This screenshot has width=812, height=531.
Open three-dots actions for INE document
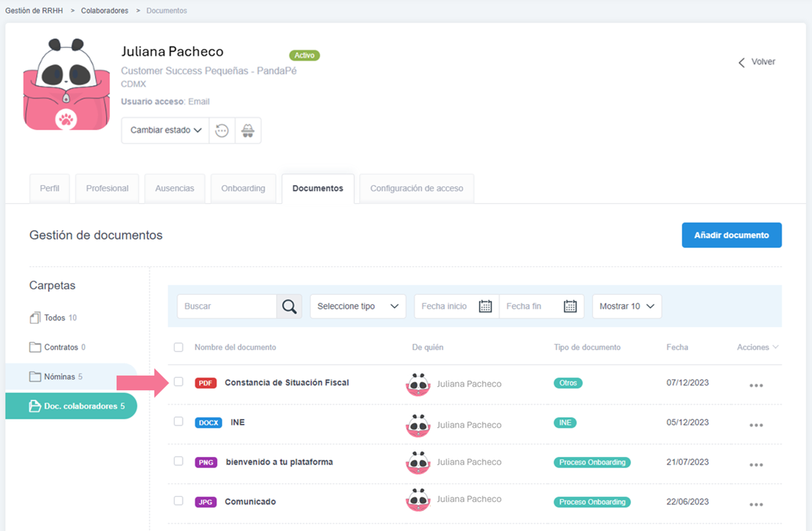pyautogui.click(x=755, y=425)
